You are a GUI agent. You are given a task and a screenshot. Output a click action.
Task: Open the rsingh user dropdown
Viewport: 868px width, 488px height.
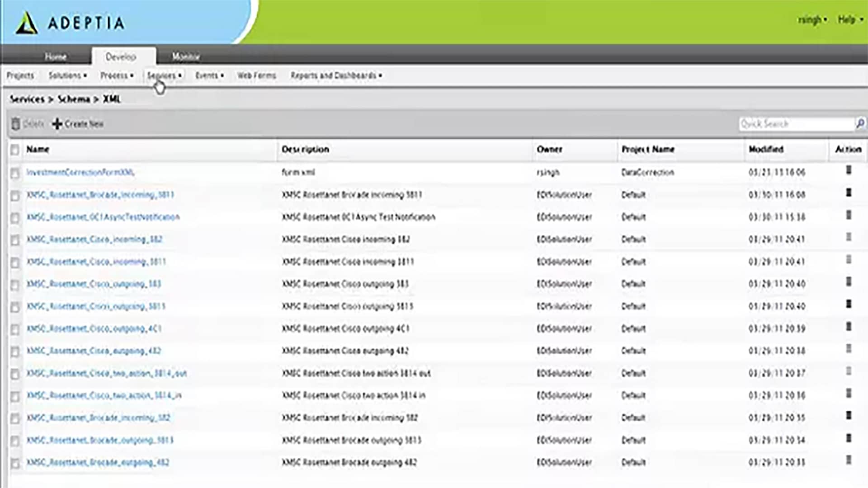tap(812, 19)
